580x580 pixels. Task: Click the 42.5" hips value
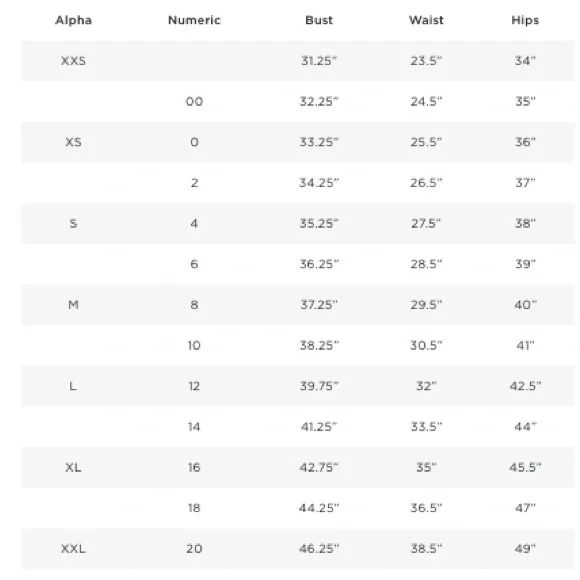coord(525,386)
